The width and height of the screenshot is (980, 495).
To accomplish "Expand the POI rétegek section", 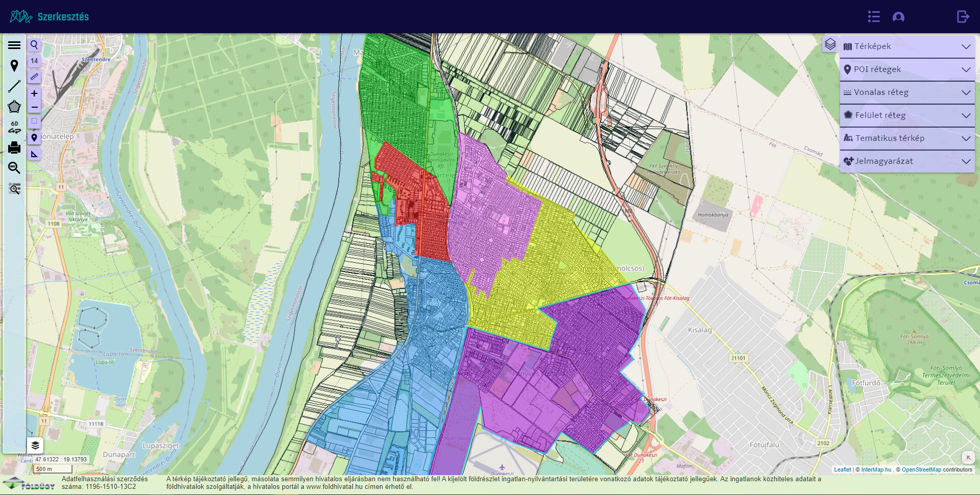I will point(907,69).
